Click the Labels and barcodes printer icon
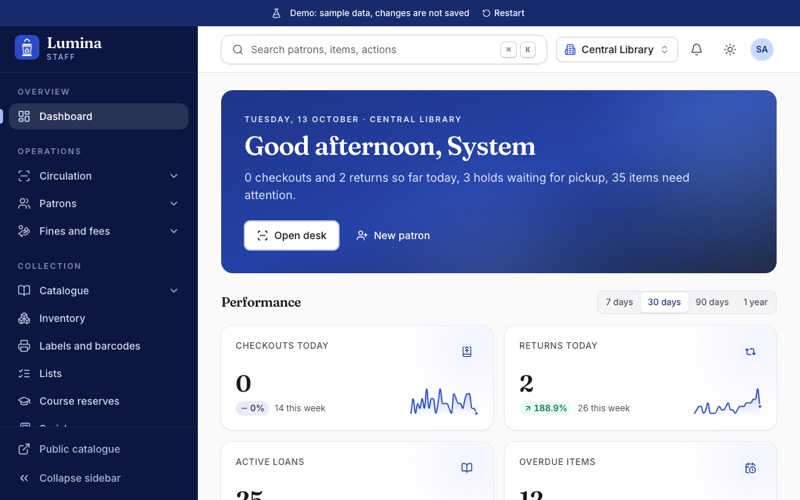 point(24,346)
